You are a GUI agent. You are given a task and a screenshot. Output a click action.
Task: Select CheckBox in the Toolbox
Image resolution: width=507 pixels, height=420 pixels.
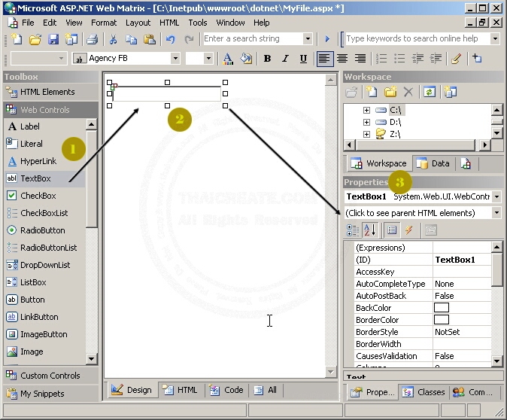click(x=38, y=196)
